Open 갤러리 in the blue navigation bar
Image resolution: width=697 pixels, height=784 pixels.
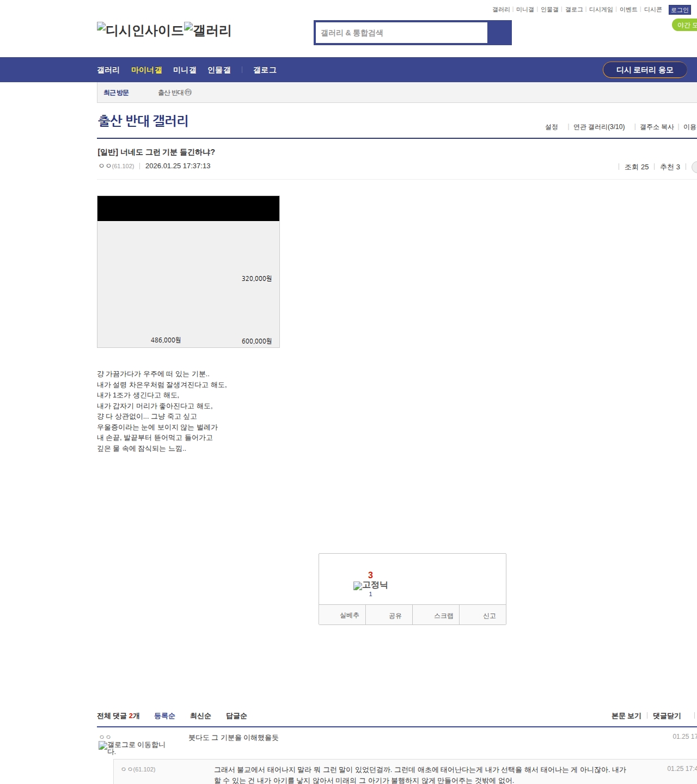point(108,70)
